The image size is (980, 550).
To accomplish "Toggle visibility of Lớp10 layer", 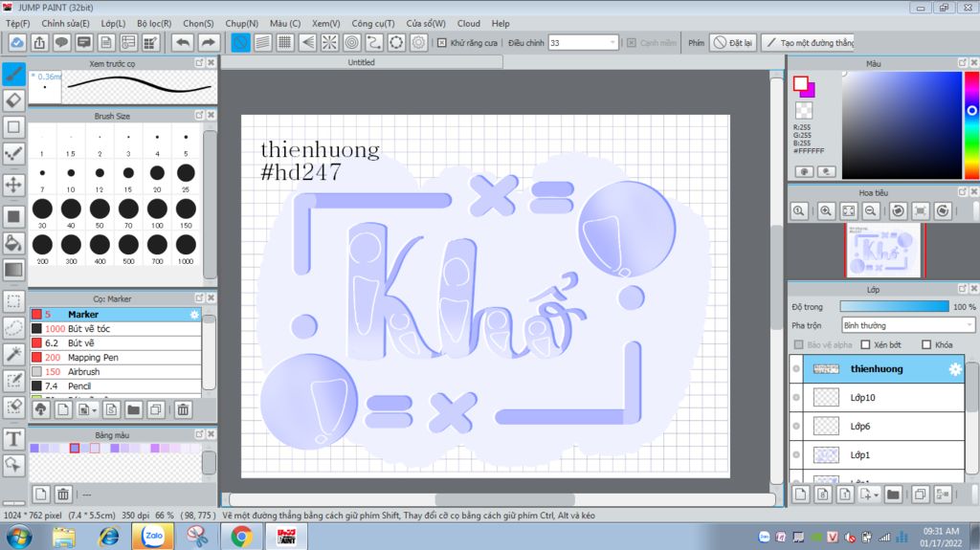I will coord(796,398).
